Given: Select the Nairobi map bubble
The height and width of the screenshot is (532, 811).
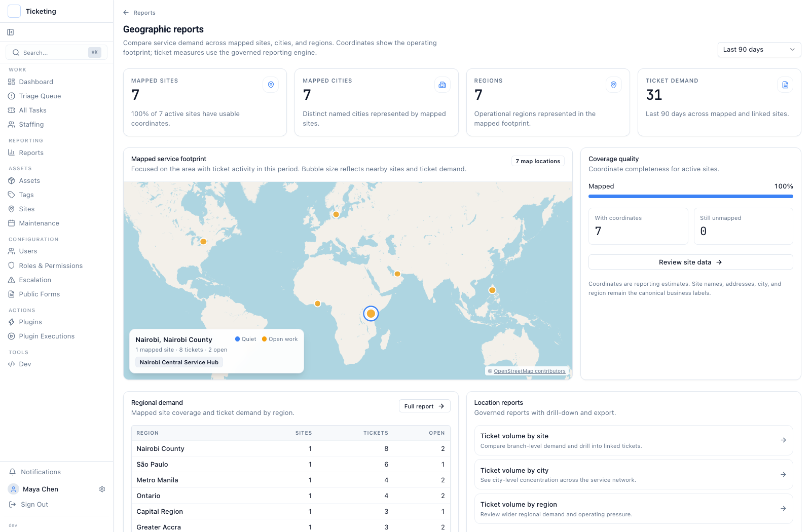Looking at the screenshot, I should (371, 314).
